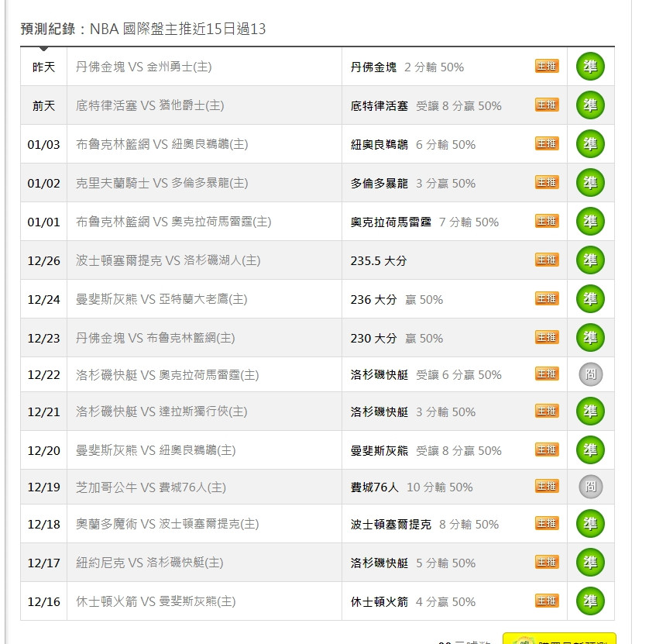Click the orange 主推 badge in the 01/03 row
This screenshot has height=644, width=649.
pyautogui.click(x=547, y=143)
